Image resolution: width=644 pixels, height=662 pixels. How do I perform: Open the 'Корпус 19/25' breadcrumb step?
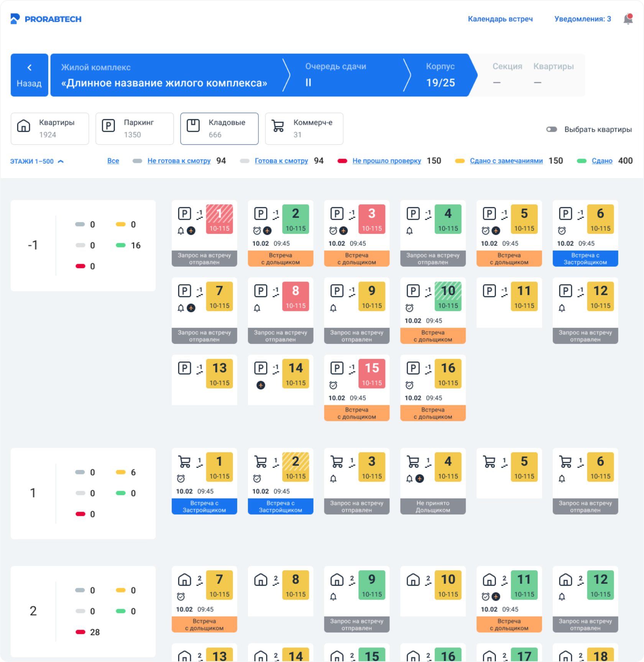(440, 75)
